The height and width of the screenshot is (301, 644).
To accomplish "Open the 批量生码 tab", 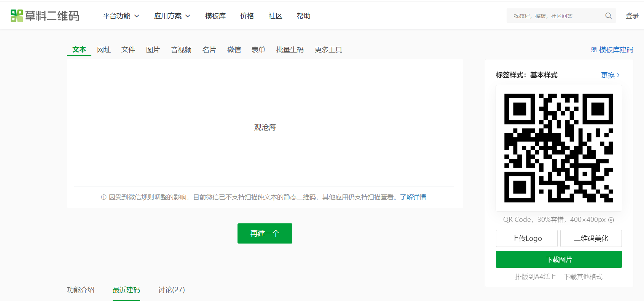I will pyautogui.click(x=290, y=50).
